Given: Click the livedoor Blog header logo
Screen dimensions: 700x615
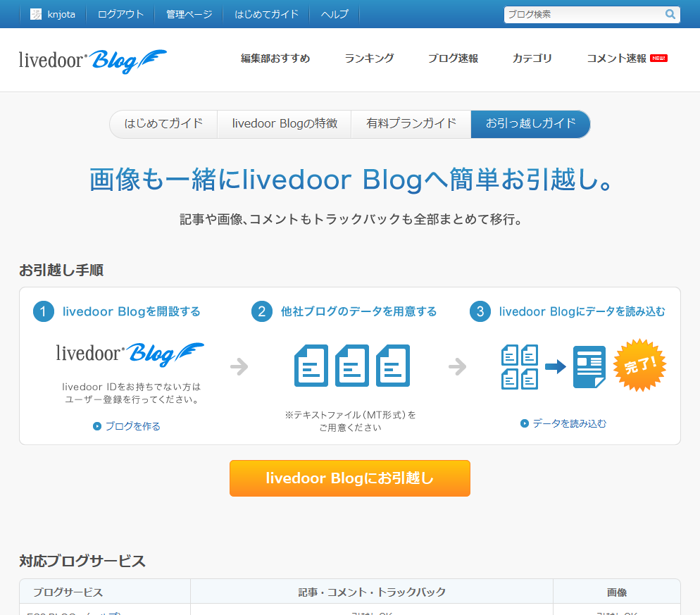Looking at the screenshot, I should coord(92,61).
